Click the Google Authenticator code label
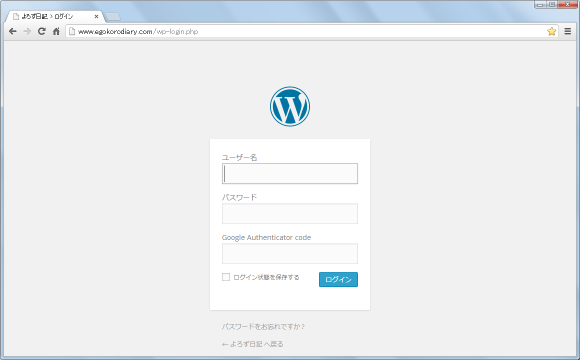This screenshot has height=360, width=580. (x=266, y=238)
